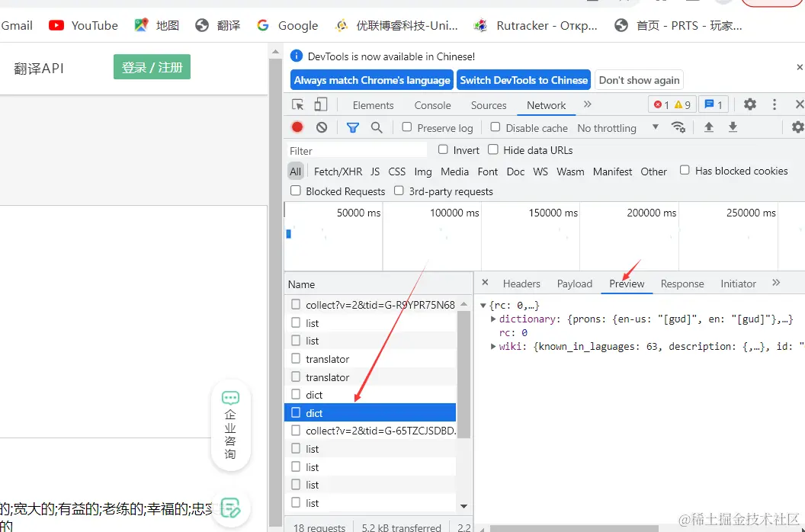Select the collect?v=2&tid=G-65TZCJSDBD request
Screen dimensions: 805x532
[370, 431]
